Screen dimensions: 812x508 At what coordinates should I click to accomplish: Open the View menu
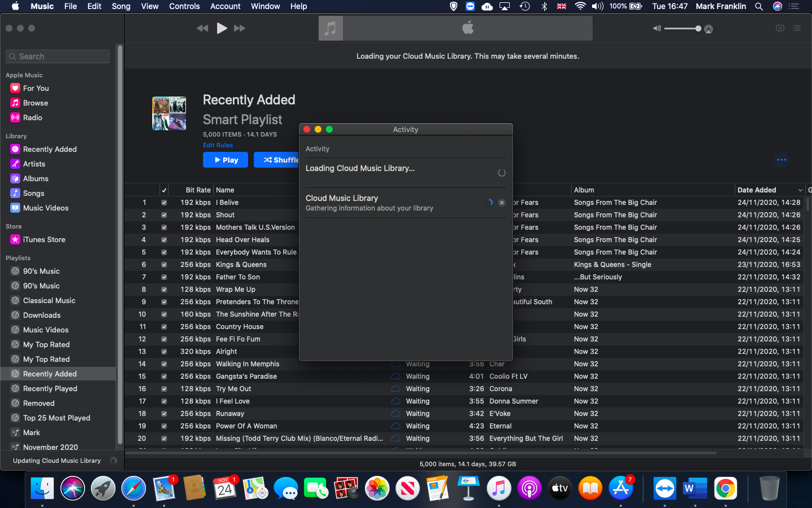pyautogui.click(x=149, y=6)
